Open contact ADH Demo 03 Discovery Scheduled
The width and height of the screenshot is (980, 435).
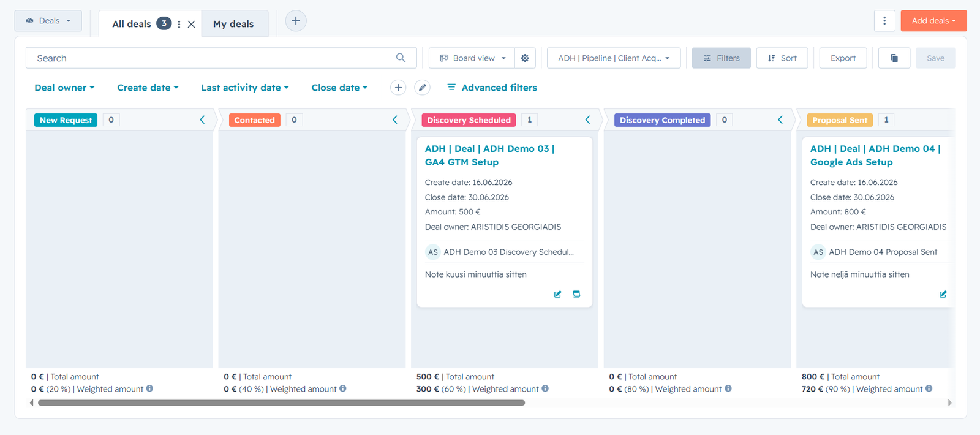pyautogui.click(x=508, y=252)
